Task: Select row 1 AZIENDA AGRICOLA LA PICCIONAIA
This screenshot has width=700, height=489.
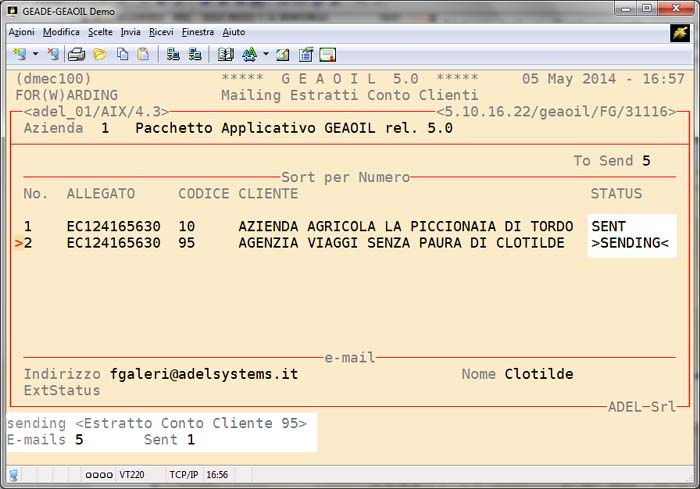Action: (x=405, y=227)
